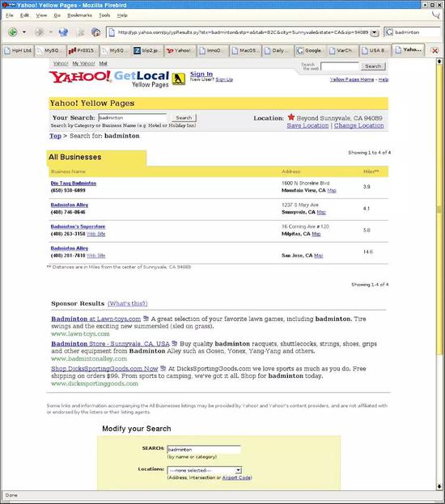Switch to the Pr0315 tab
This screenshot has width=445, height=504.
(83, 50)
